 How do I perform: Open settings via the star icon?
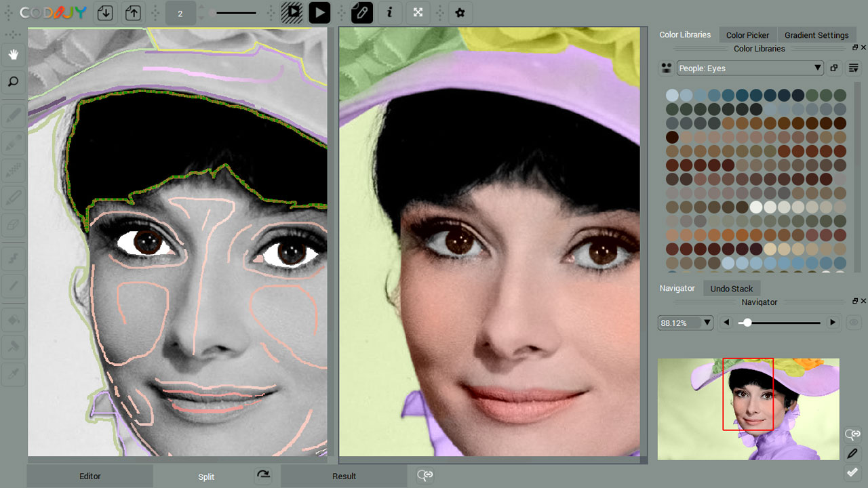(x=460, y=12)
